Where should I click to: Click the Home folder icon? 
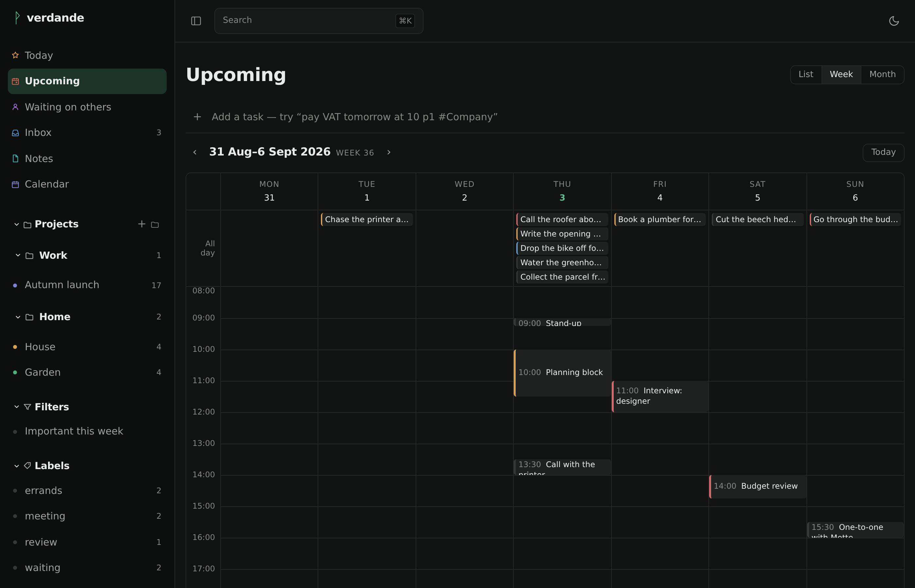29,317
